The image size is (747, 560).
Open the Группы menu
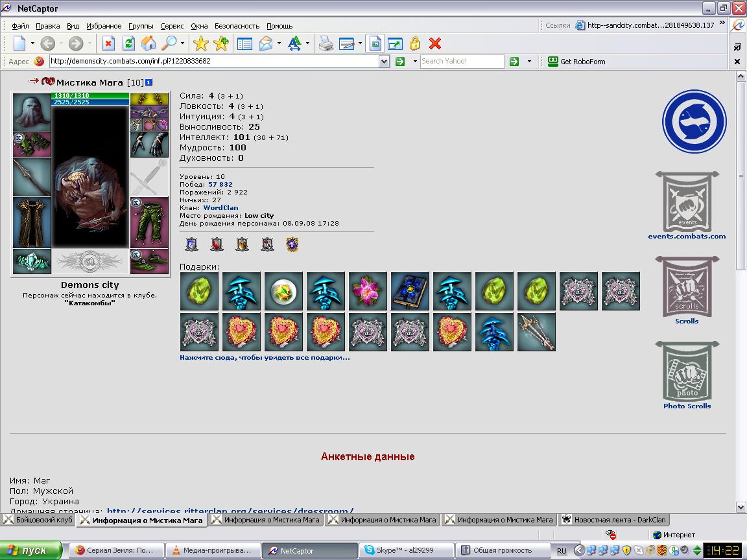tap(141, 26)
